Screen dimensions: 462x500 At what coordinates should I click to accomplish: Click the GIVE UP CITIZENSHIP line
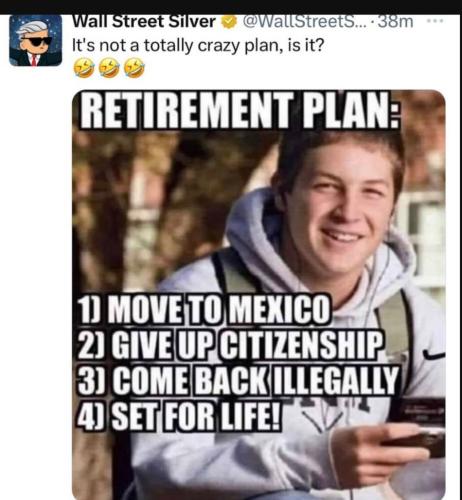coord(230,345)
